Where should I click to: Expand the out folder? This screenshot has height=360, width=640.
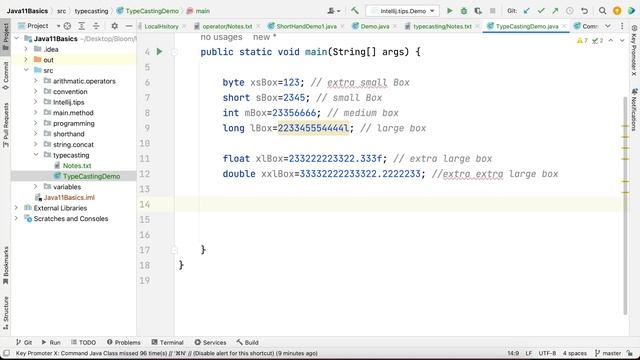26,60
